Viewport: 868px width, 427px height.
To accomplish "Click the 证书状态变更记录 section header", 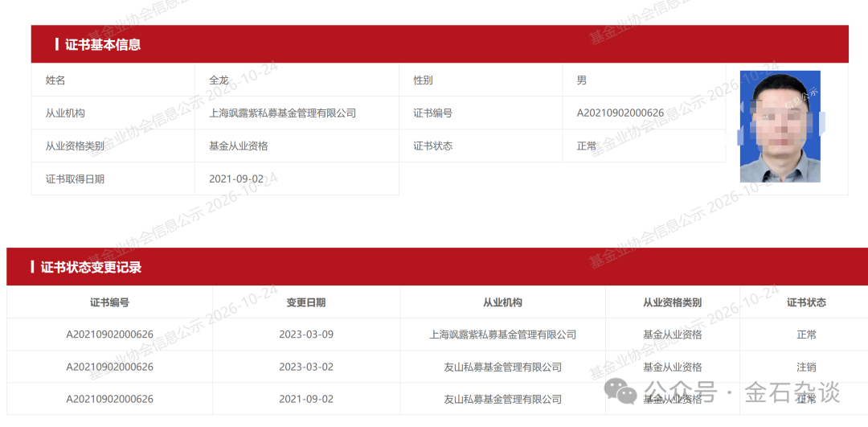I will pos(437,267).
